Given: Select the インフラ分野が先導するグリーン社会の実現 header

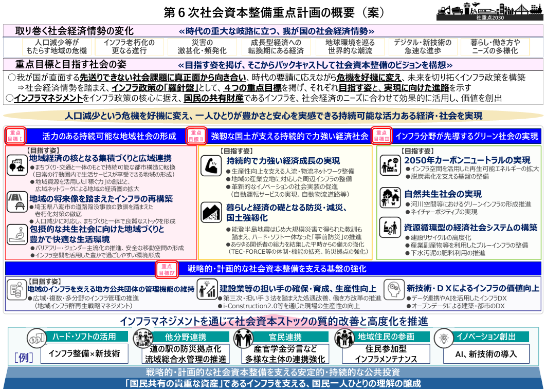Looking at the screenshot, I should click(x=467, y=136).
